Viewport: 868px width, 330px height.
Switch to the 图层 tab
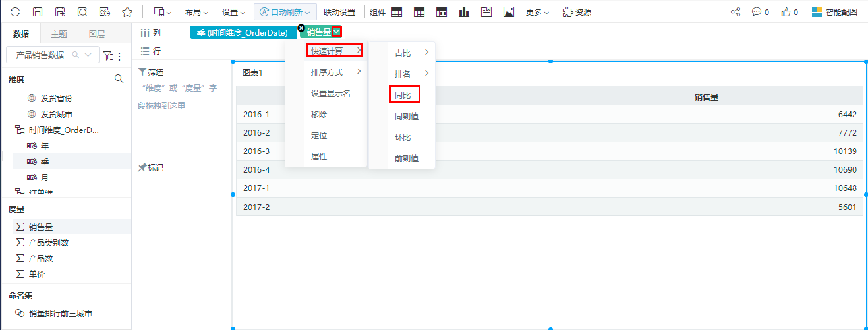click(96, 34)
